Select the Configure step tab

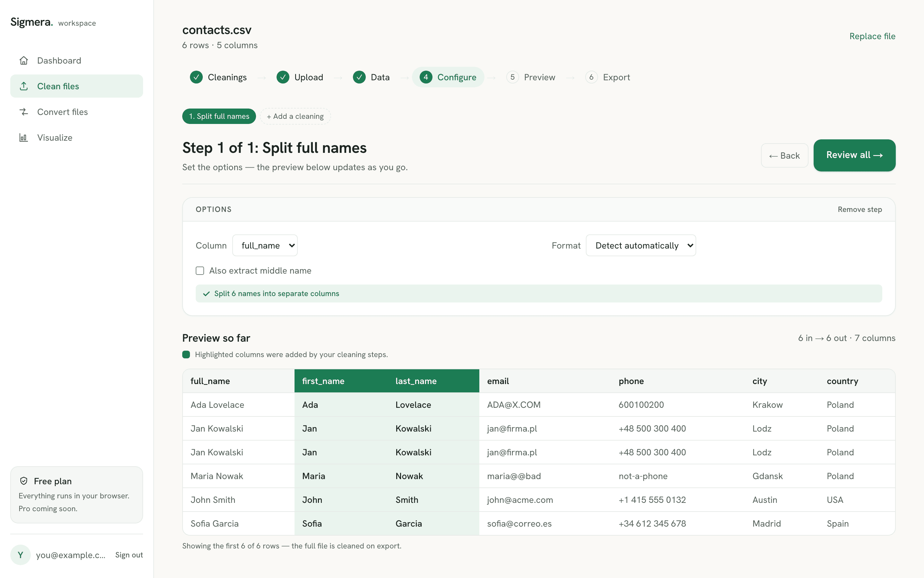click(448, 77)
